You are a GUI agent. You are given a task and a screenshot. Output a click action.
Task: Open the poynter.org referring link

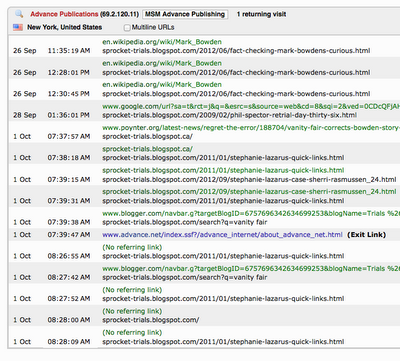[x=251, y=128]
